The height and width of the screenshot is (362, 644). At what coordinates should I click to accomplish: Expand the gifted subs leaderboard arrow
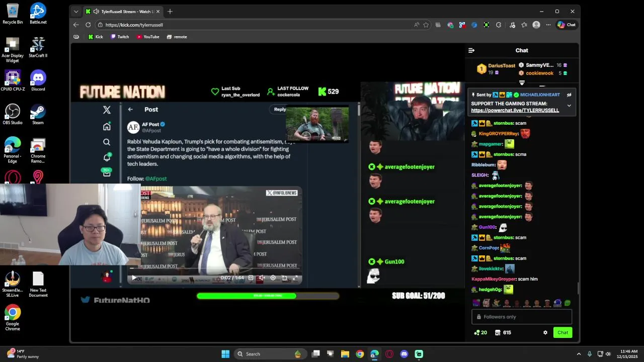coord(522,82)
